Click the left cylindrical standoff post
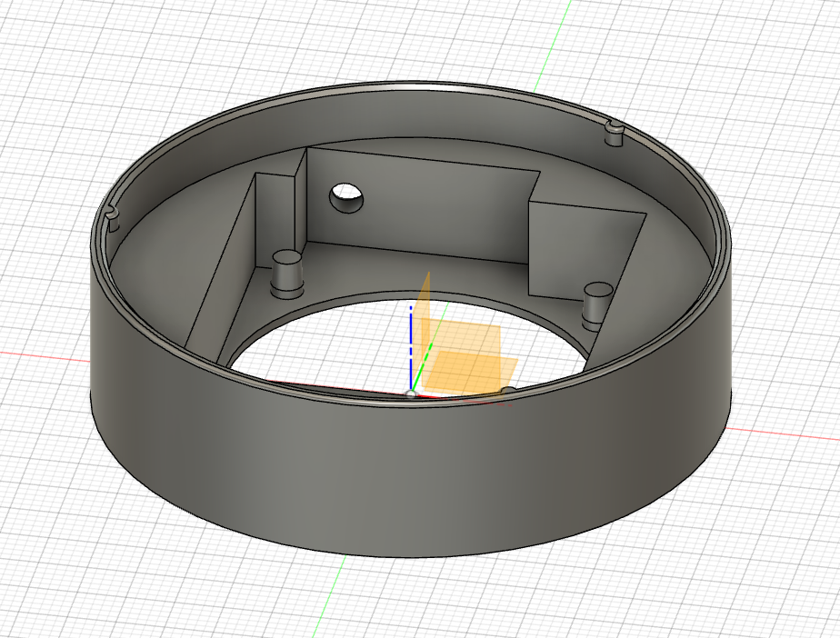This screenshot has width=840, height=638. click(x=288, y=273)
